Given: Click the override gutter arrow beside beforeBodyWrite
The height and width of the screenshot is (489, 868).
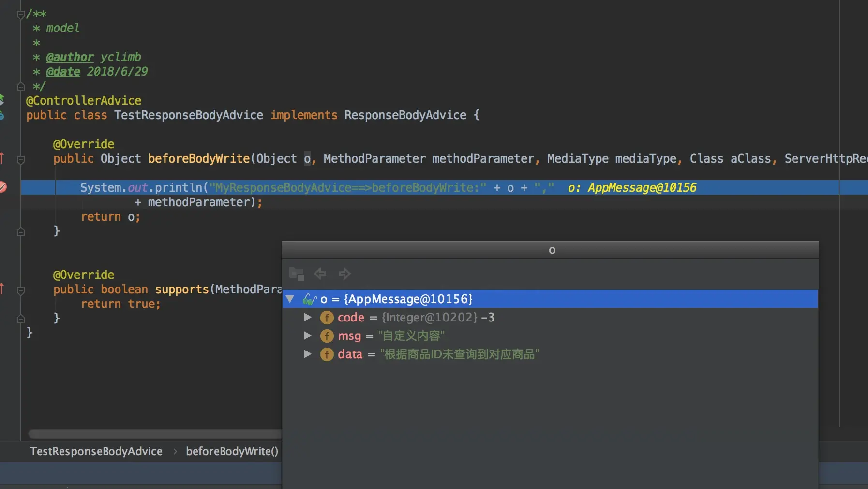Looking at the screenshot, I should [2, 158].
